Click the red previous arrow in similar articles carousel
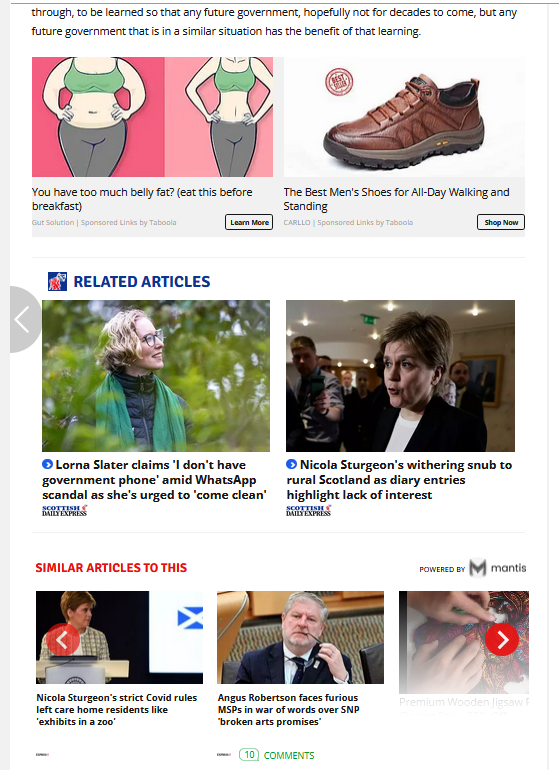The image size is (559, 770). tap(62, 639)
